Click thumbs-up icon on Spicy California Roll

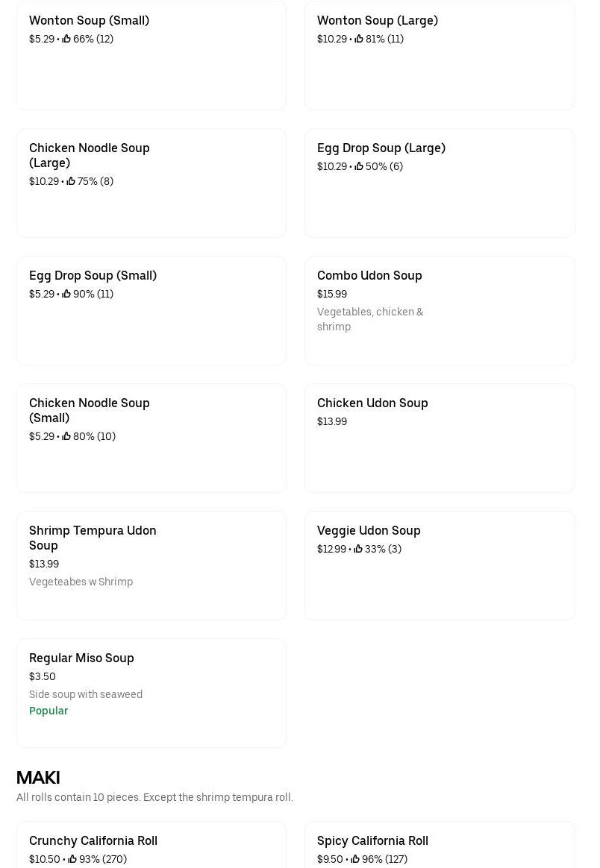tap(355, 859)
